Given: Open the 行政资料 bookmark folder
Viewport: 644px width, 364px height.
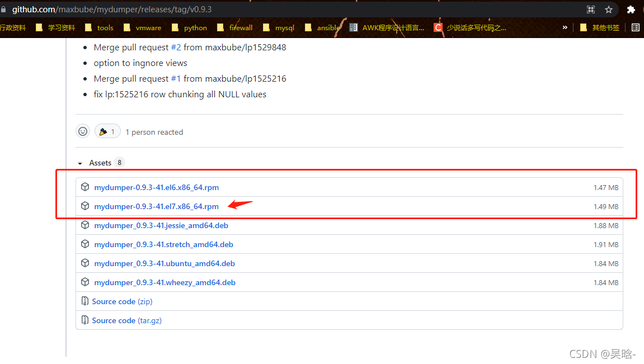Looking at the screenshot, I should (x=13, y=27).
